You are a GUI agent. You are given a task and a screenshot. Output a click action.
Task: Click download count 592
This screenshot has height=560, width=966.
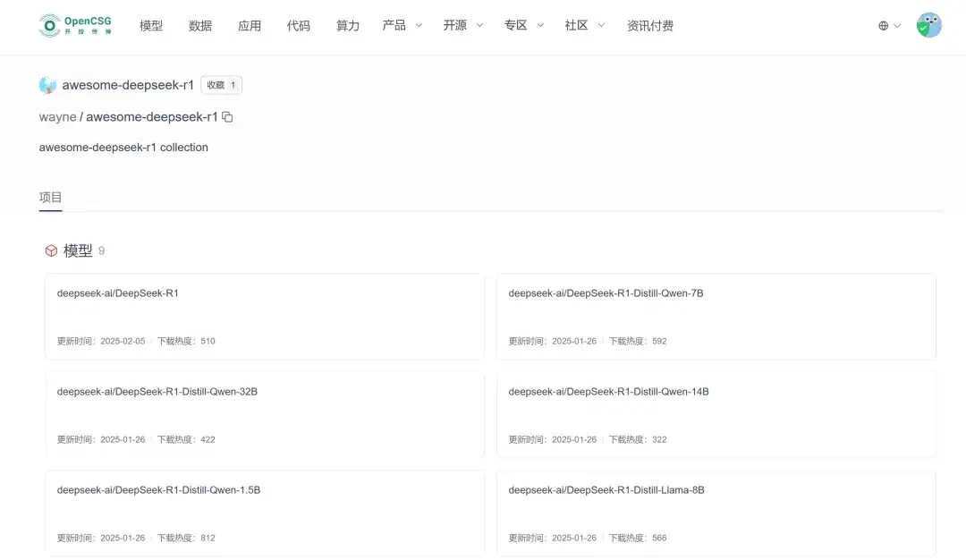coord(659,342)
